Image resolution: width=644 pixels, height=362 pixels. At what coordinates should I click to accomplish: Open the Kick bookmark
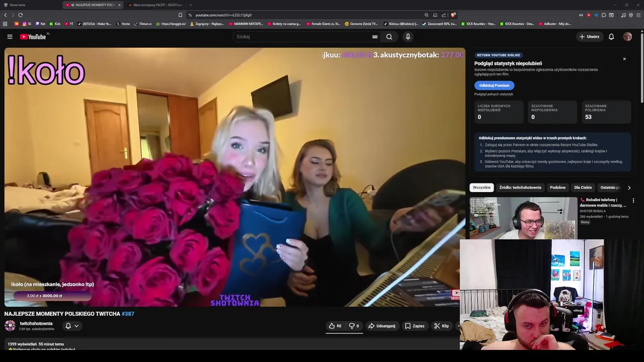55,24
